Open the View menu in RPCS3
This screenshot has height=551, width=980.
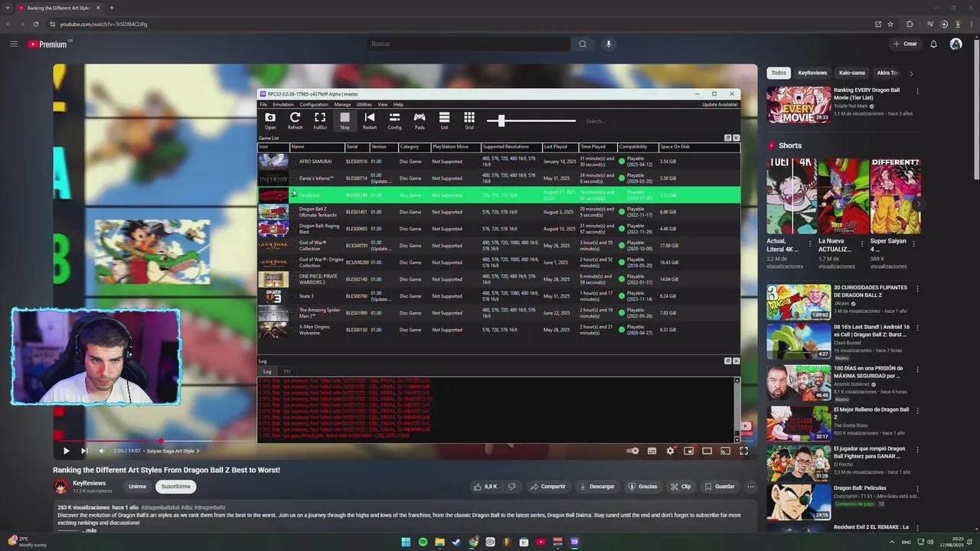(382, 105)
